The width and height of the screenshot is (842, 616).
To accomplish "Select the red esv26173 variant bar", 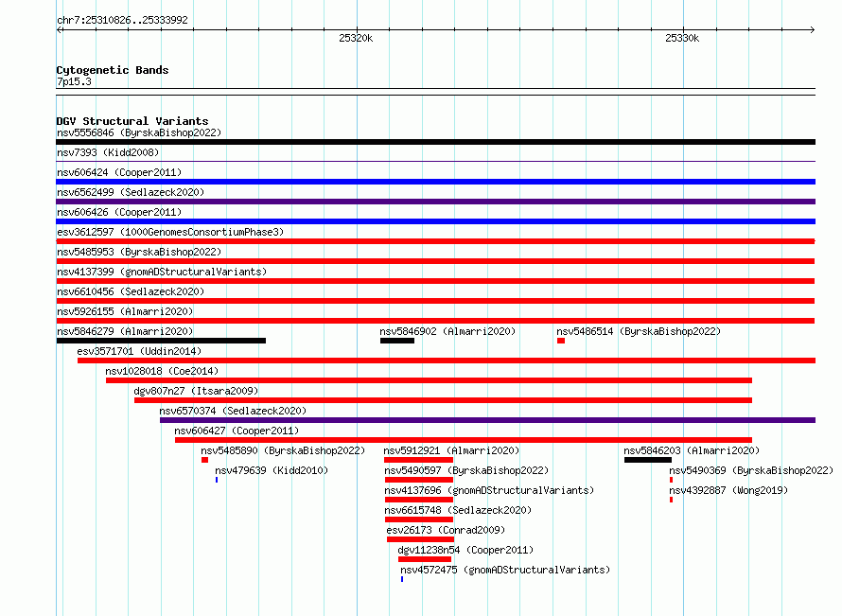I will (420, 539).
